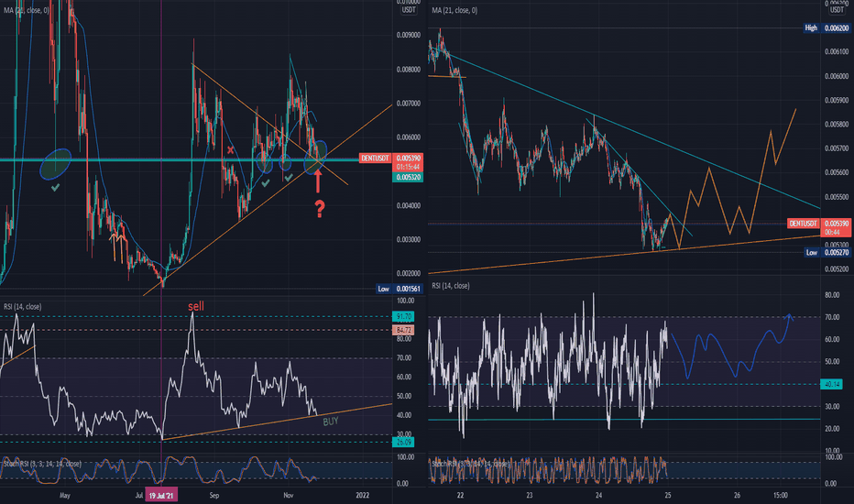This screenshot has height=504, width=854.
Task: Click the USDT unit label on left chart
Action: click(x=409, y=10)
